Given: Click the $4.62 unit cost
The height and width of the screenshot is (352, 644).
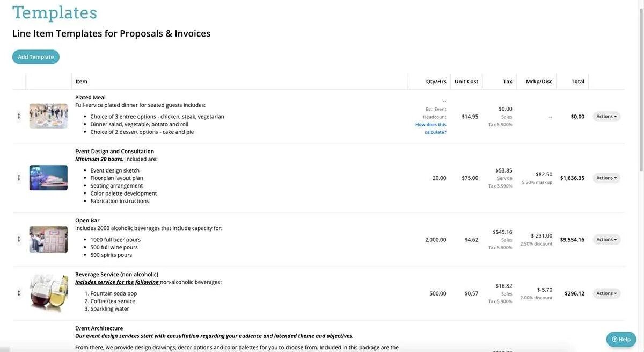Looking at the screenshot, I should click(472, 240).
